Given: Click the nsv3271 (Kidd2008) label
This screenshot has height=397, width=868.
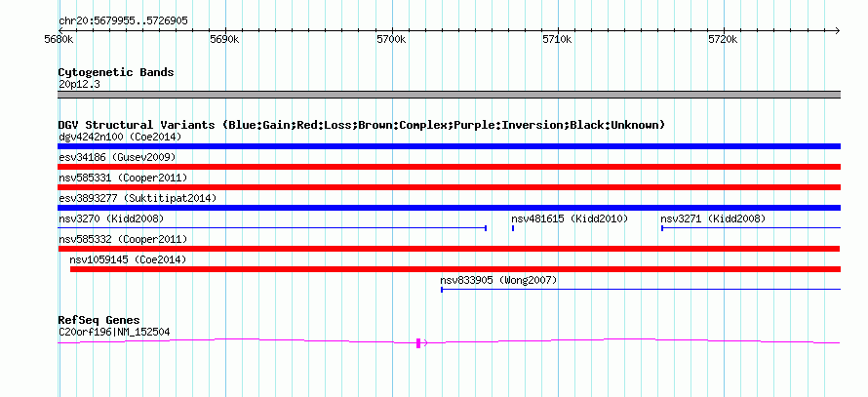Looking at the screenshot, I should pyautogui.click(x=713, y=218).
